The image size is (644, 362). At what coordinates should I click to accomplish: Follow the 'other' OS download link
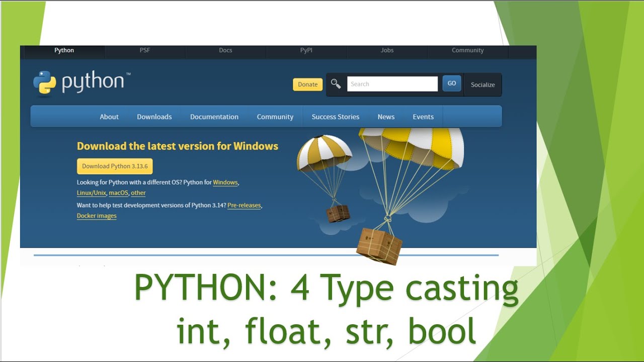pos(138,193)
